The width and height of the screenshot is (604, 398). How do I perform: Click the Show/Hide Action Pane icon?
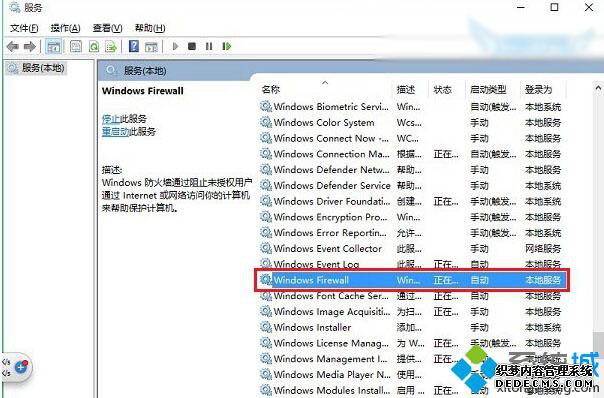point(151,47)
